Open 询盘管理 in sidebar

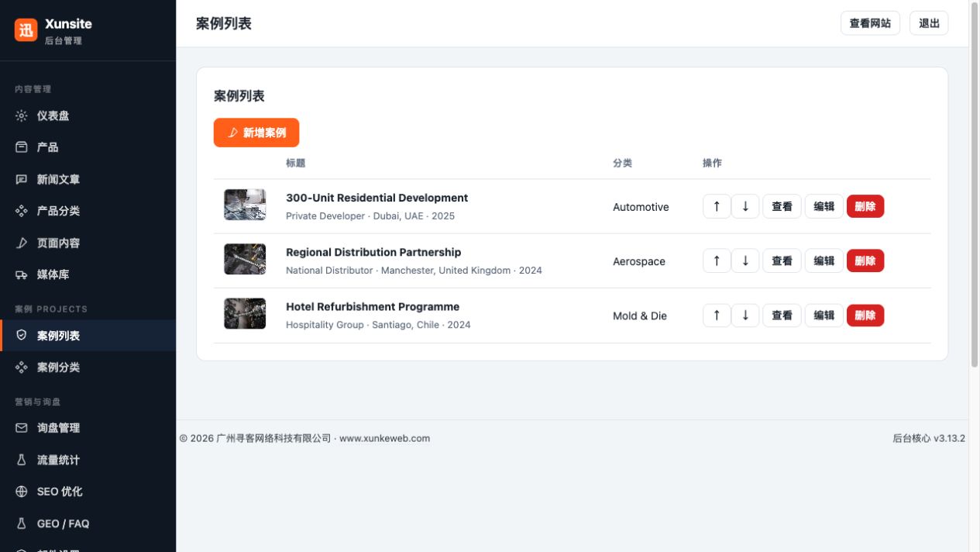coord(88,428)
